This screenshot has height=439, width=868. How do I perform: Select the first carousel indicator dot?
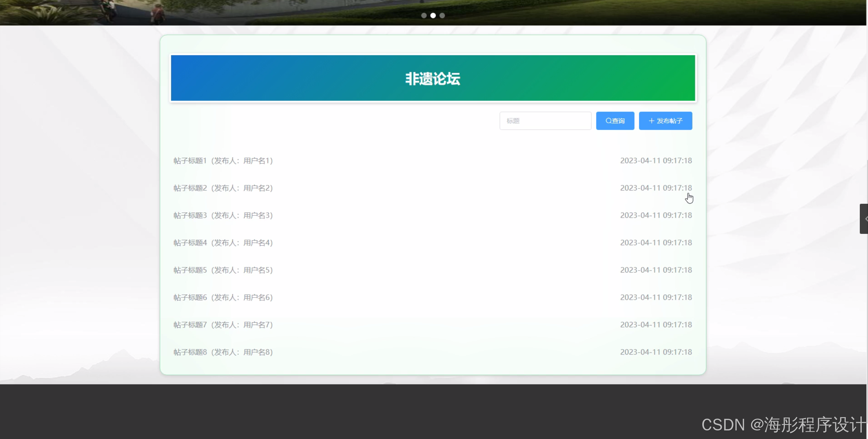point(424,15)
